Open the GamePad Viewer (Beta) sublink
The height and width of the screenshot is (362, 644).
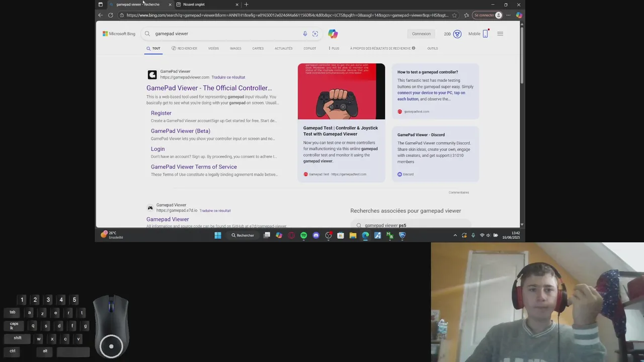point(181,131)
